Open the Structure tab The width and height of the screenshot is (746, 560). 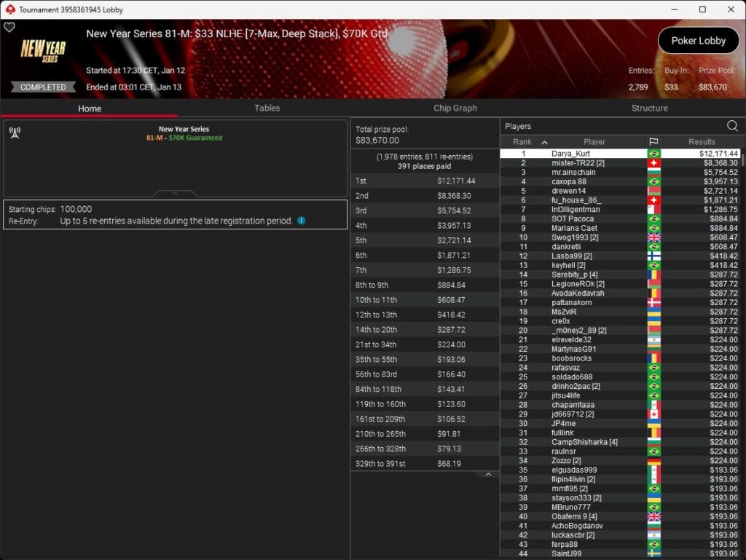pos(649,108)
